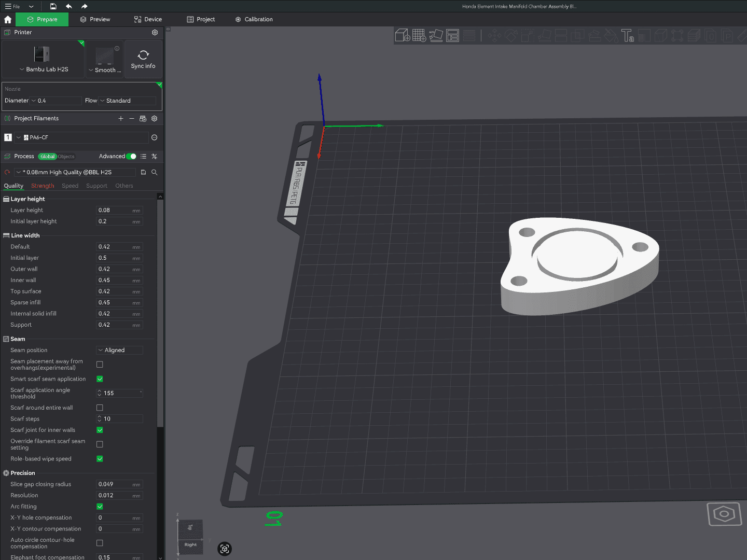The image size is (747, 560).
Task: Search process settings with magnifier icon
Action: [154, 172]
